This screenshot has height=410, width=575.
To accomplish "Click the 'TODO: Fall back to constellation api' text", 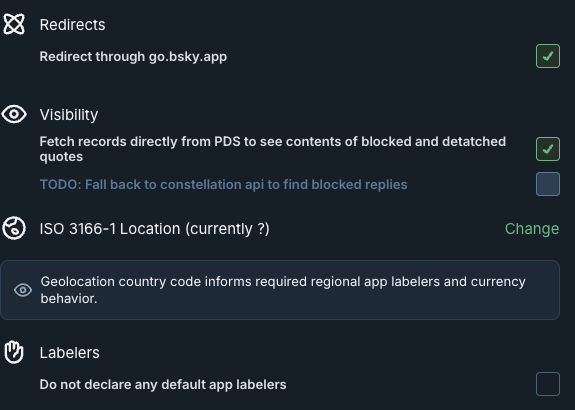I will point(223,184).
